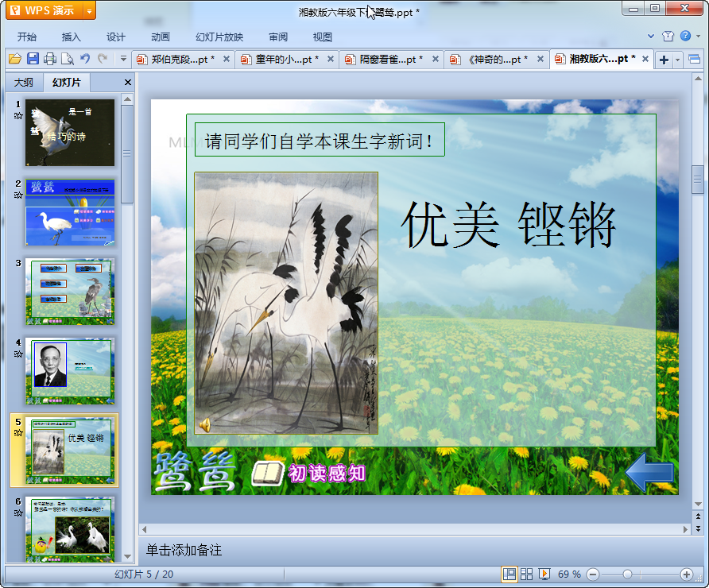
Task: Click the zoom slider handle
Action: (627, 574)
